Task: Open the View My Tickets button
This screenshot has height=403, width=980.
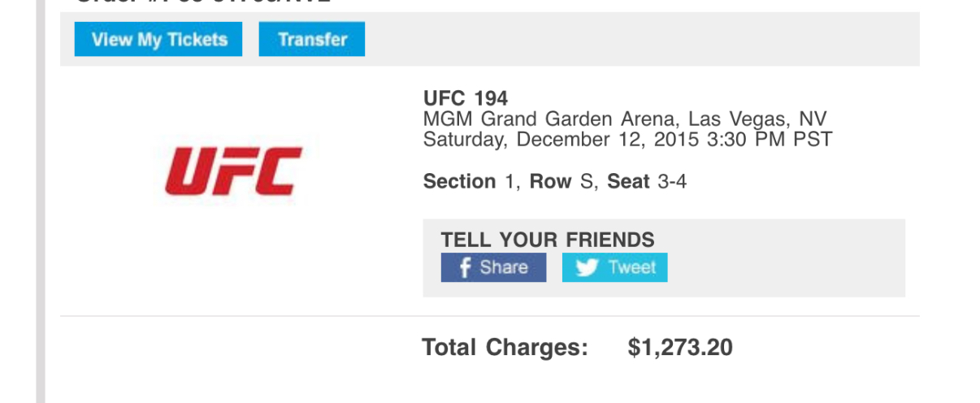Action: (158, 39)
